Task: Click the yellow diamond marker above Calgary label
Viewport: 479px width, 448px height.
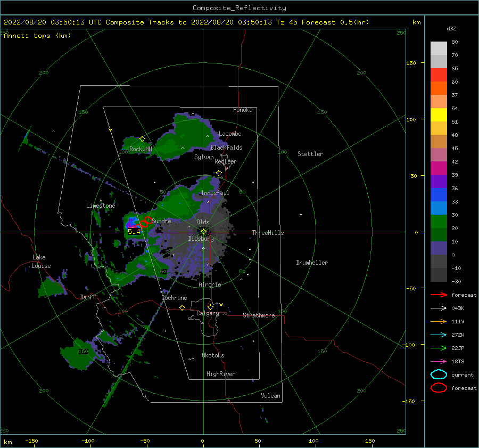Action: coord(210,307)
